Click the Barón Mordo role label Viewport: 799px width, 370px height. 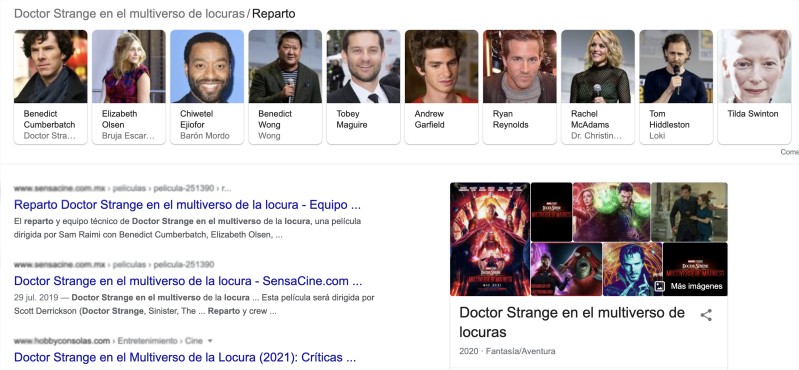click(205, 136)
